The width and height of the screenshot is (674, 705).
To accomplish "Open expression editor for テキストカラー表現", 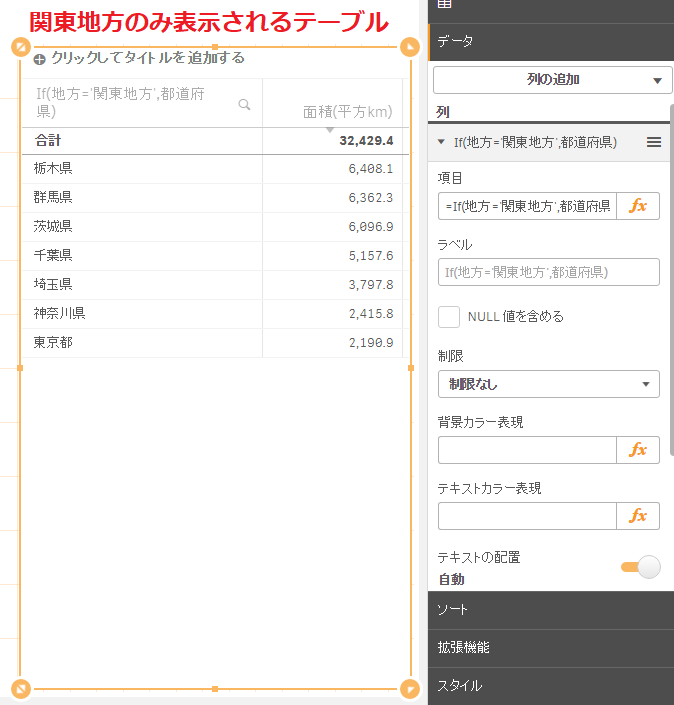I will 638,516.
